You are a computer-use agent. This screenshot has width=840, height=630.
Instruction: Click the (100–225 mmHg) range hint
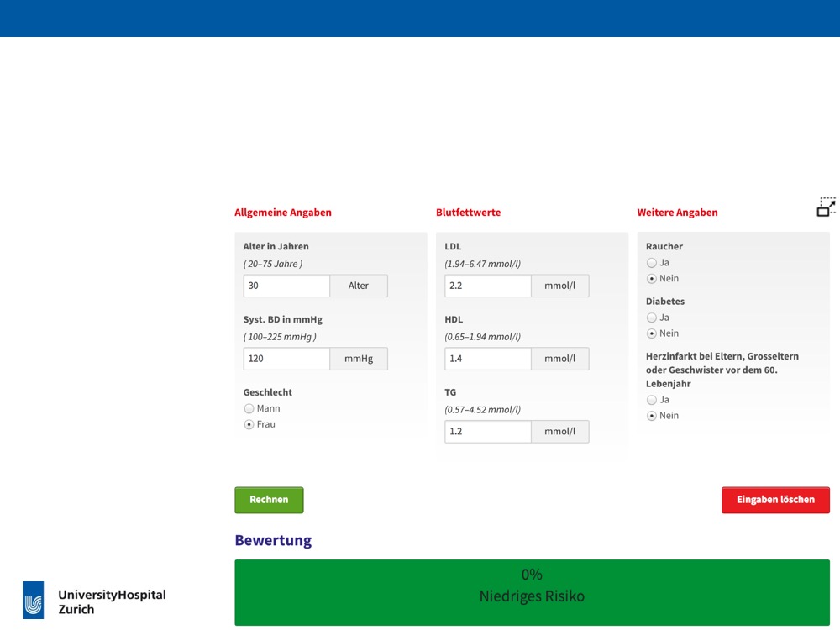(x=280, y=337)
